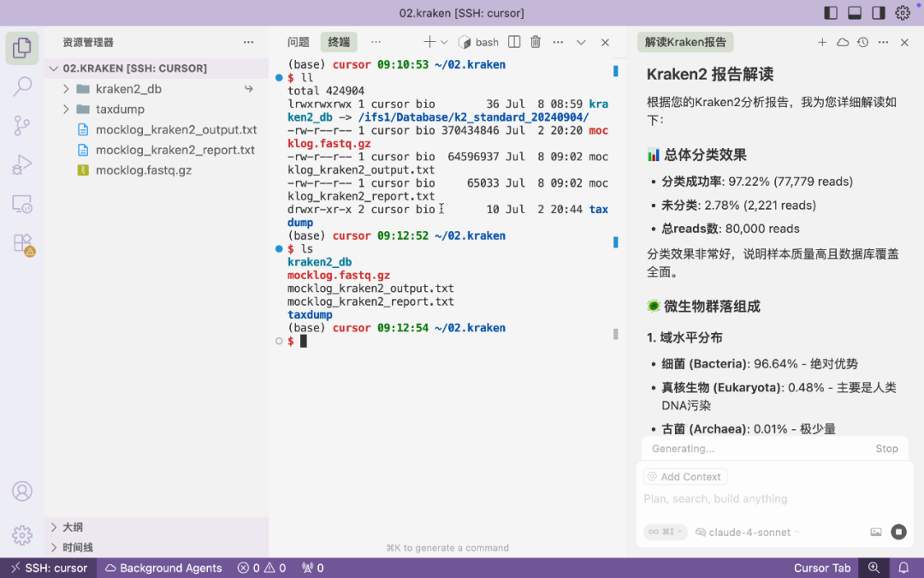
Task: Open the Accounts icon in activity bar
Action: pyautogui.click(x=21, y=491)
